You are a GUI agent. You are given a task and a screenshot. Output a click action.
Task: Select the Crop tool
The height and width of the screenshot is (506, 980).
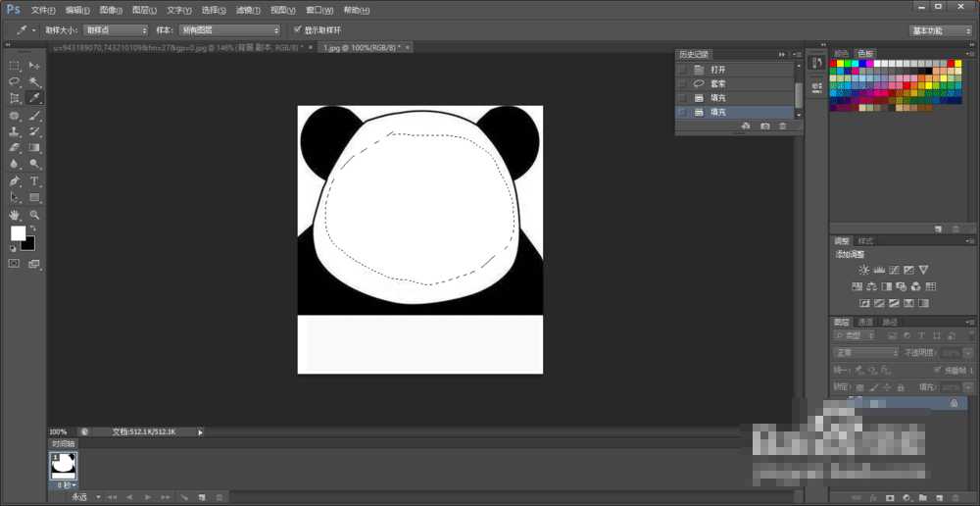tap(15, 99)
